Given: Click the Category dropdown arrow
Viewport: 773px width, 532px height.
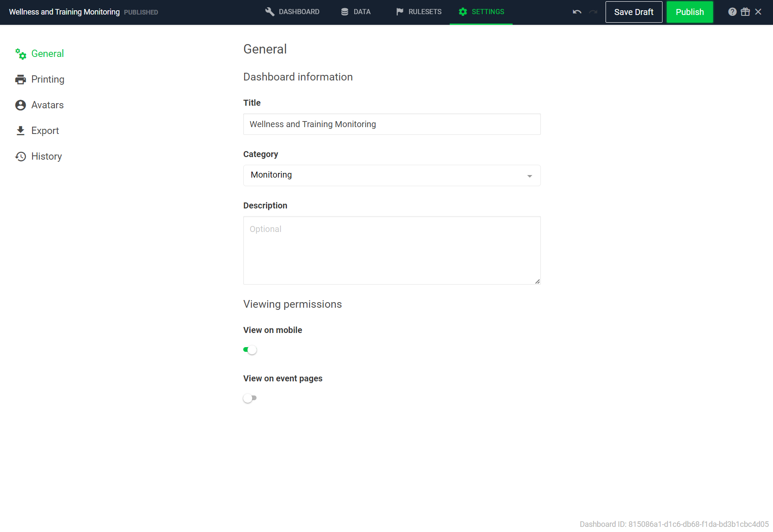Looking at the screenshot, I should tap(530, 176).
